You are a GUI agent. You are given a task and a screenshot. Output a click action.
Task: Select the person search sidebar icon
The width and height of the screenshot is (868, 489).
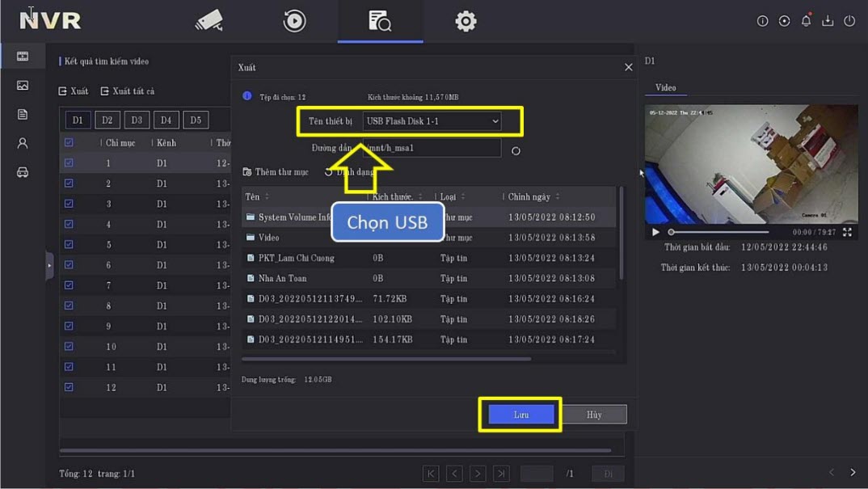click(x=23, y=143)
